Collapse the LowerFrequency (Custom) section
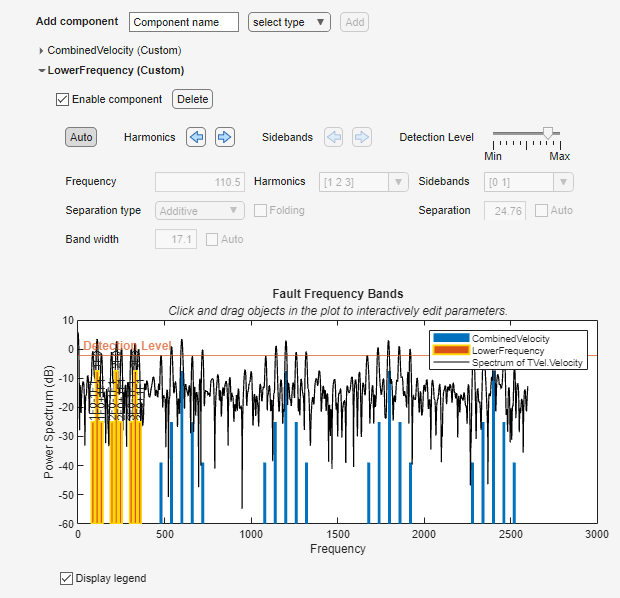This screenshot has width=620, height=598. [41, 71]
